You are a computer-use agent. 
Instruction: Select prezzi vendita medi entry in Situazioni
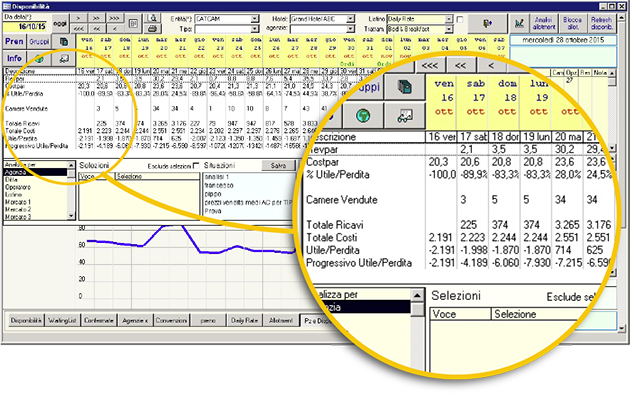coord(248,203)
